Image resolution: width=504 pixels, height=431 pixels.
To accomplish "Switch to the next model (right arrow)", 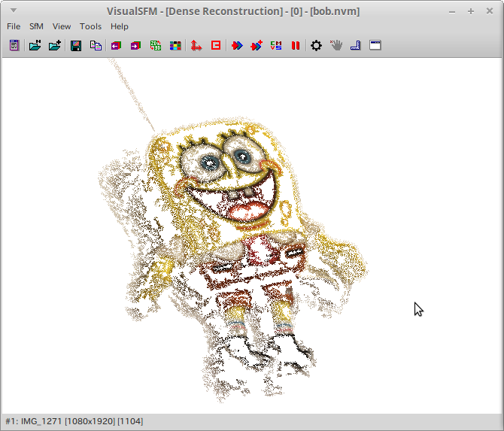I will click(135, 45).
